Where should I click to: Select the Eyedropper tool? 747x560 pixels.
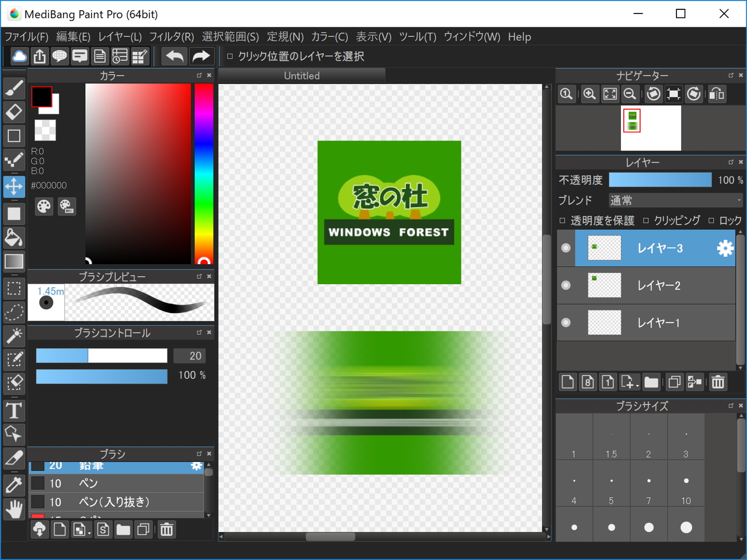[14, 485]
